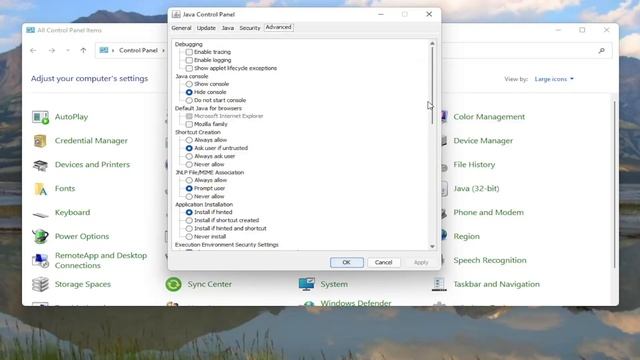
Task: Open RemoteApp and Desktop Connections icon
Action: pyautogui.click(x=40, y=260)
